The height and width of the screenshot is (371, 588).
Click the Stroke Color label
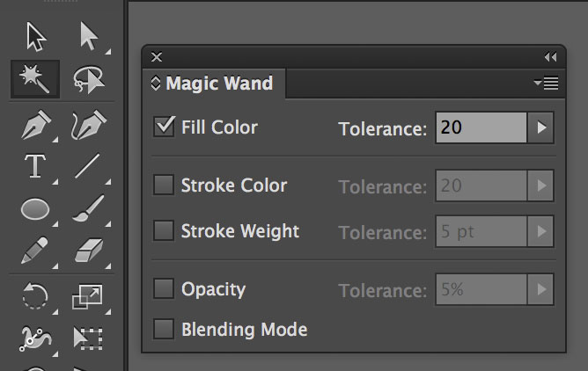point(234,185)
